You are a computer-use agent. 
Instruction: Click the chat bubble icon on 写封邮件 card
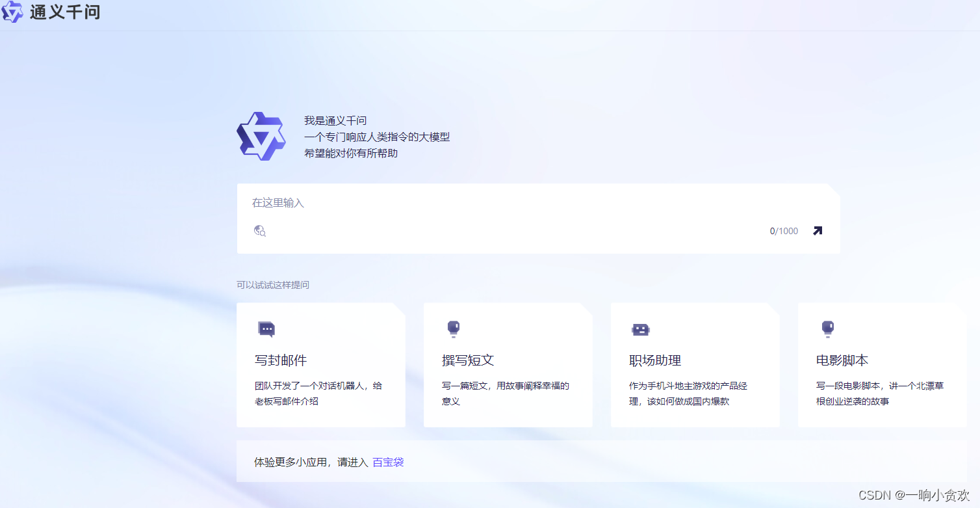pos(266,329)
